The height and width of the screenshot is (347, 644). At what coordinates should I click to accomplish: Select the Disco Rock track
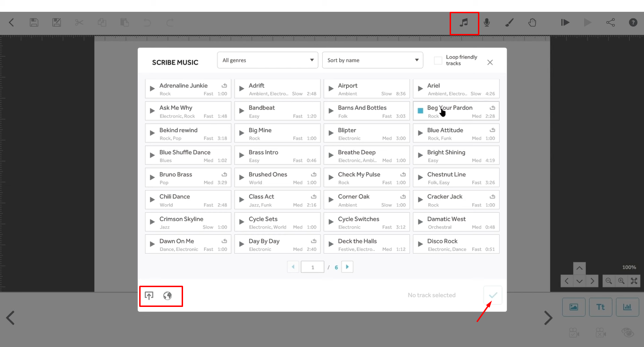[456, 244]
